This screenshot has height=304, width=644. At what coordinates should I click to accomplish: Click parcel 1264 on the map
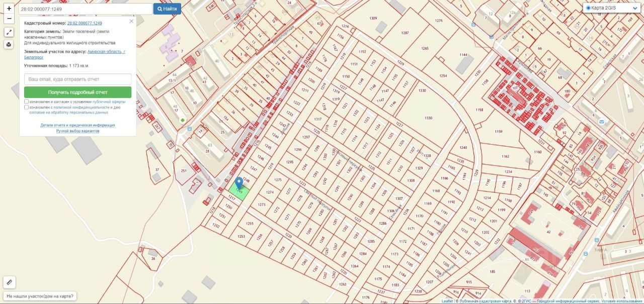355,266
